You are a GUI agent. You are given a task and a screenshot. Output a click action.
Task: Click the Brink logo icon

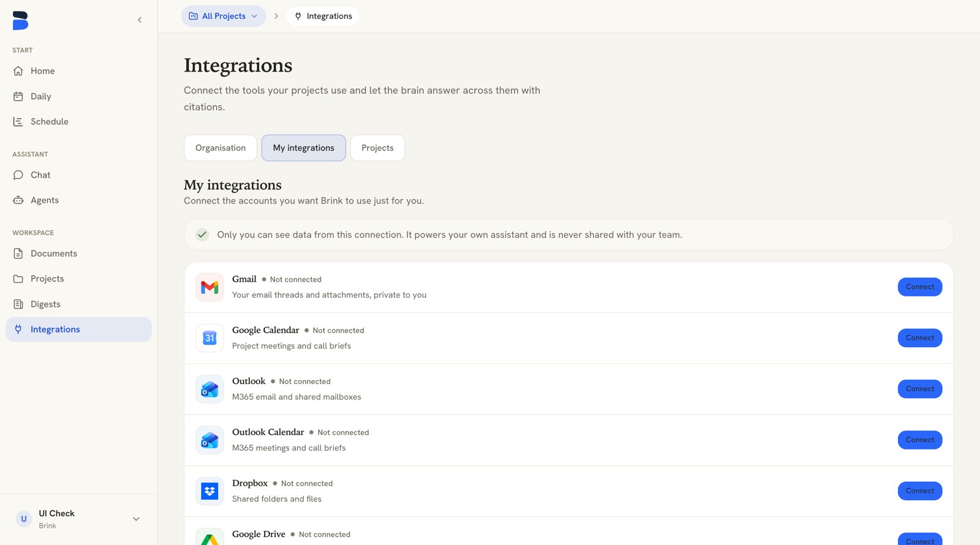(x=20, y=20)
